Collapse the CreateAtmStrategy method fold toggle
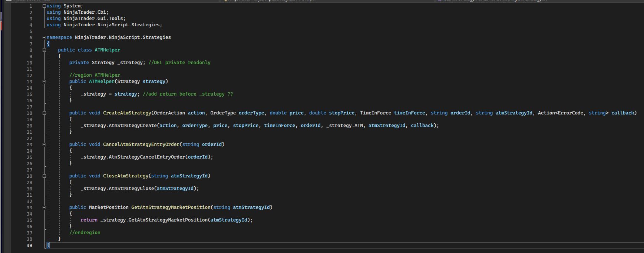This screenshot has width=644, height=253. tap(44, 113)
